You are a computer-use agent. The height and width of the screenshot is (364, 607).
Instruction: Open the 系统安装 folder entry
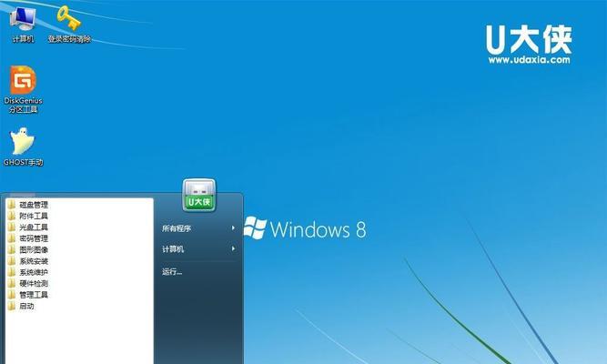[x=28, y=261]
